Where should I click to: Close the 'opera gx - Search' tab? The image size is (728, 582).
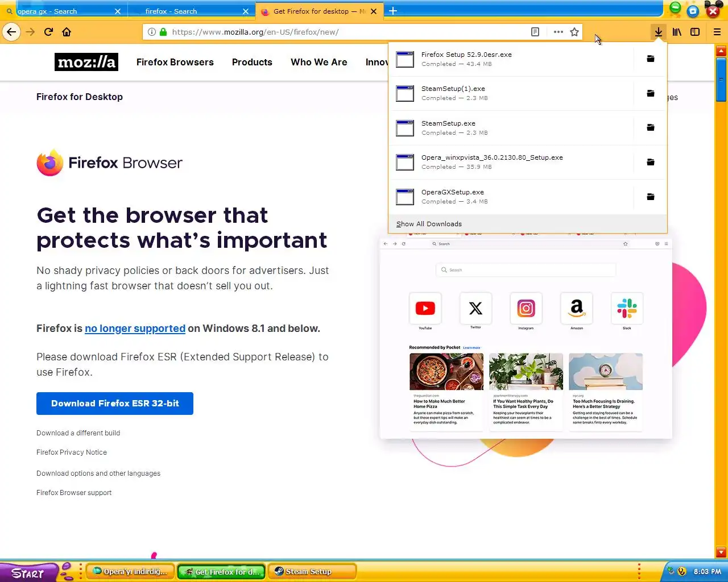click(118, 11)
